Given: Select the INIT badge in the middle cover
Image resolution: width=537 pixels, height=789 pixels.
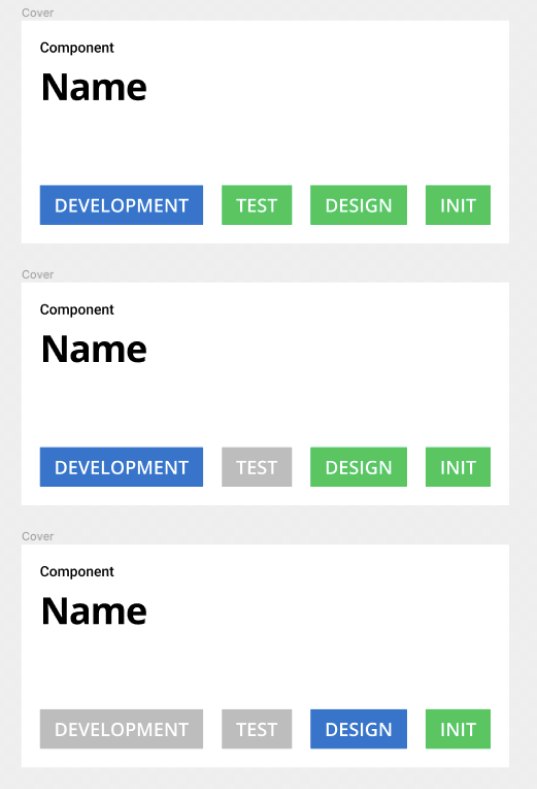Looking at the screenshot, I should pos(458,467).
